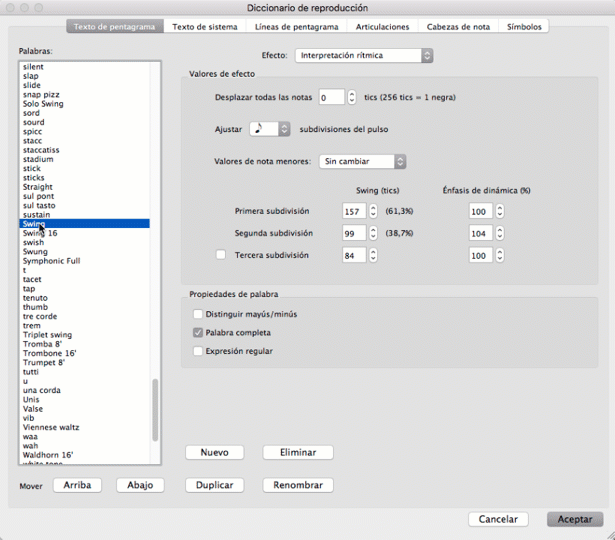Expand Valores de nota menores dropdown

click(x=362, y=161)
